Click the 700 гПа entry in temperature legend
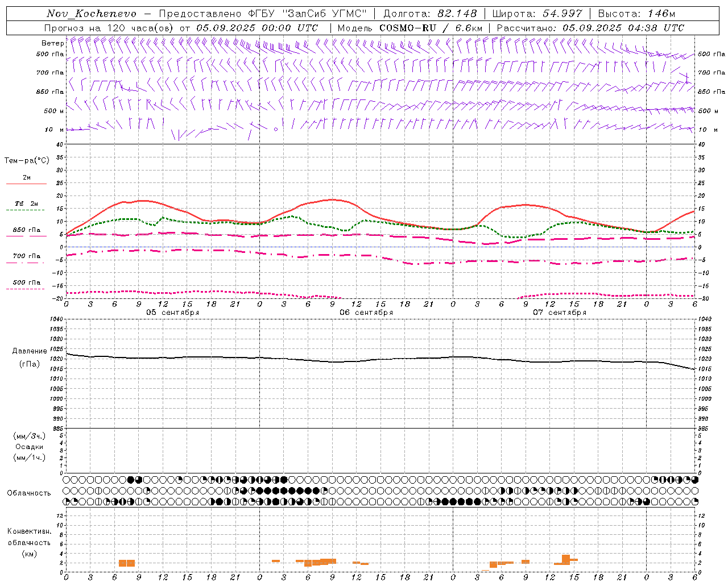Image resolution: width=728 pixels, height=582 pixels. click(27, 256)
